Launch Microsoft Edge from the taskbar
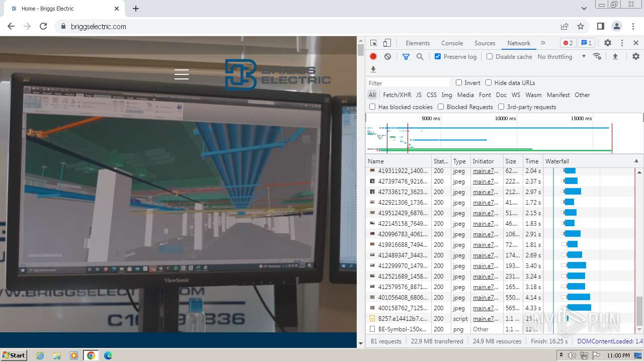The height and width of the screenshot is (362, 644). coord(108,355)
